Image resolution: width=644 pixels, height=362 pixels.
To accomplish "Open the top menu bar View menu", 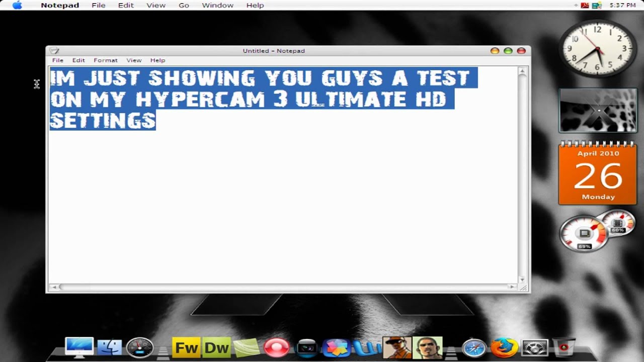I will pyautogui.click(x=156, y=5).
